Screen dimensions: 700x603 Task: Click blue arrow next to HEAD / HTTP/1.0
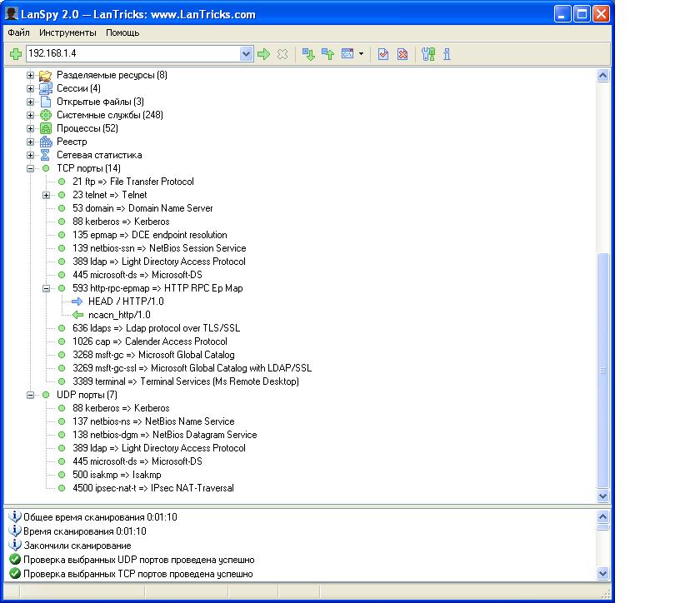(77, 301)
